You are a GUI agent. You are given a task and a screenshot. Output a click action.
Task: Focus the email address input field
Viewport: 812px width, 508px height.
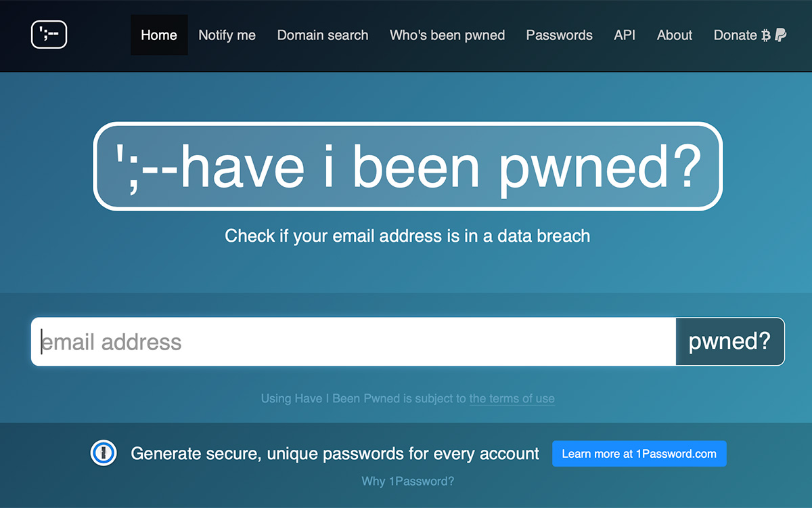(x=353, y=342)
